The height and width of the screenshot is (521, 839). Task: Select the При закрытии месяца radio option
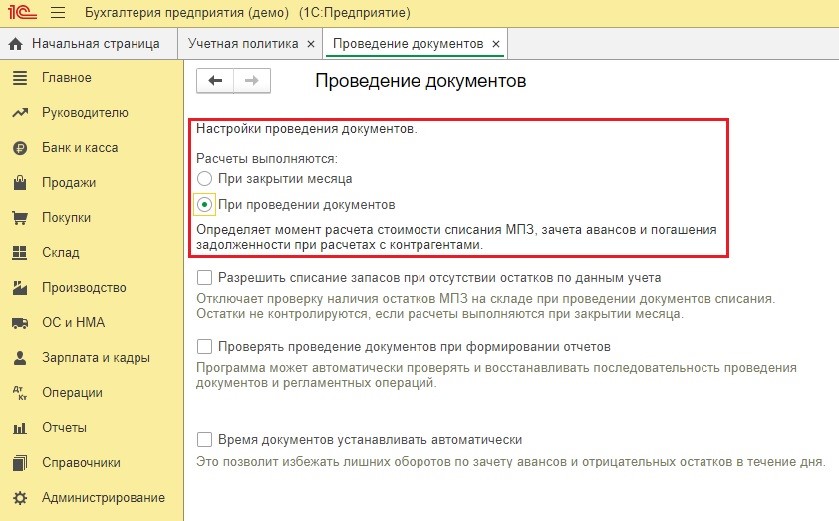click(x=205, y=178)
